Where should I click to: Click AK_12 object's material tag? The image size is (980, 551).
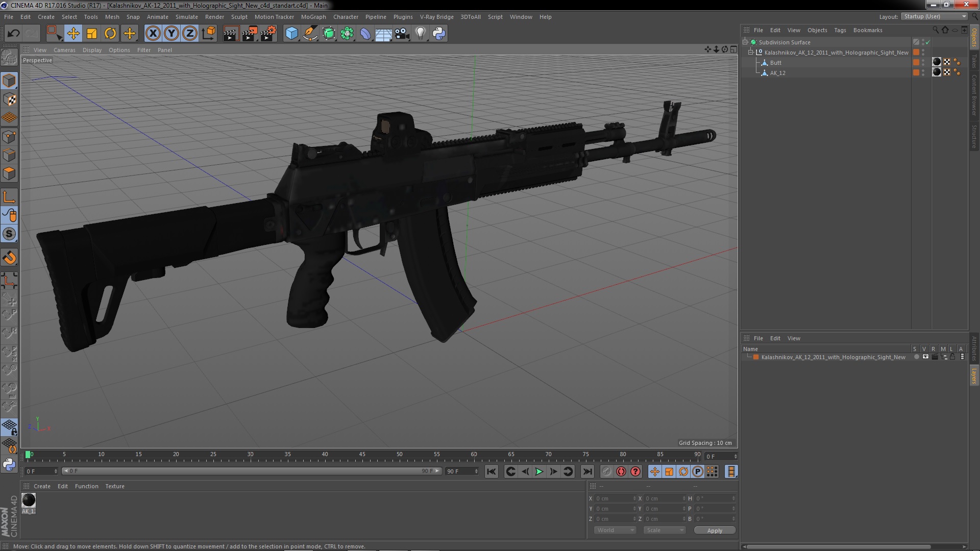[x=937, y=72]
